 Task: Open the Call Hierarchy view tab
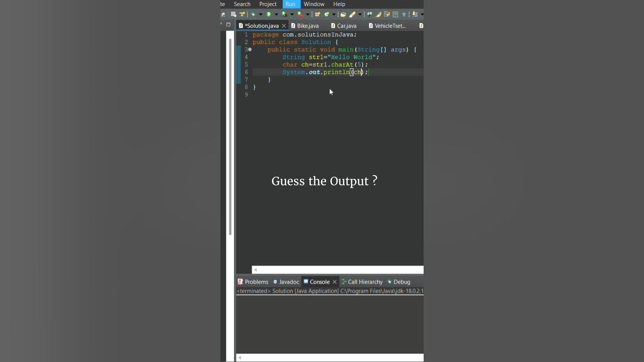(x=362, y=282)
